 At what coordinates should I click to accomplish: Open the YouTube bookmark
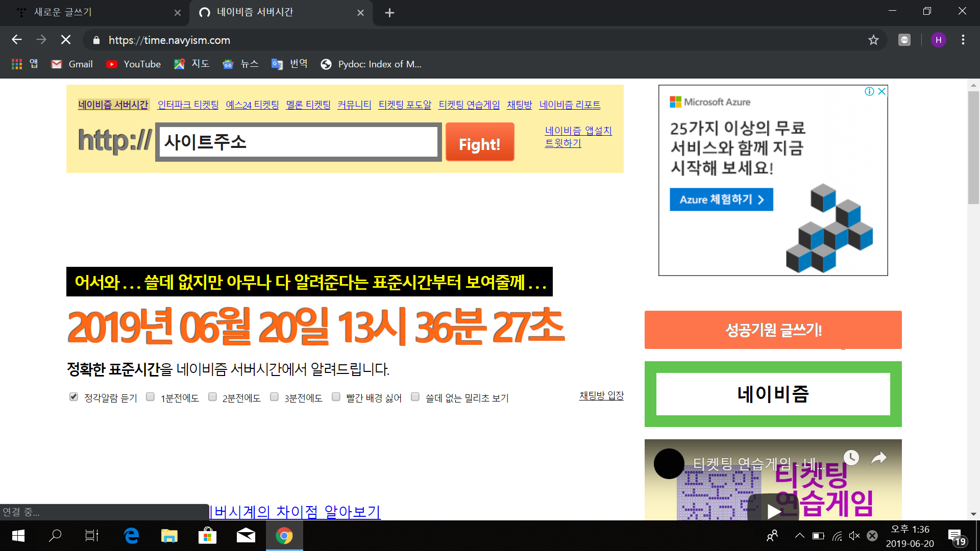[x=133, y=64]
